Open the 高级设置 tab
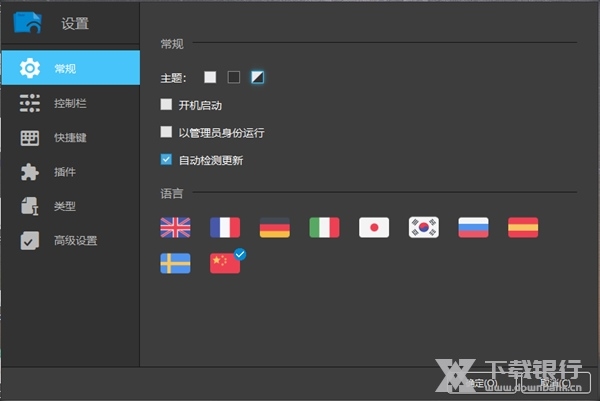 point(71,240)
